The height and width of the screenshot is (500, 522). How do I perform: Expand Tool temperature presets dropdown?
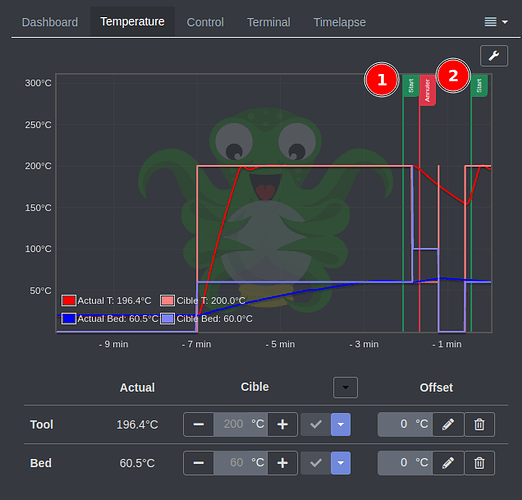point(341,424)
